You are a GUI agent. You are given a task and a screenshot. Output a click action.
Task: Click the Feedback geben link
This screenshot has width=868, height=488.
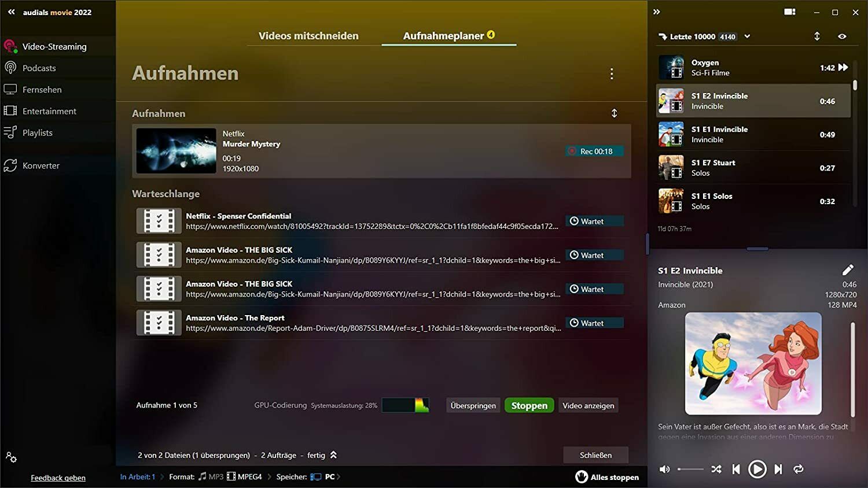(58, 478)
